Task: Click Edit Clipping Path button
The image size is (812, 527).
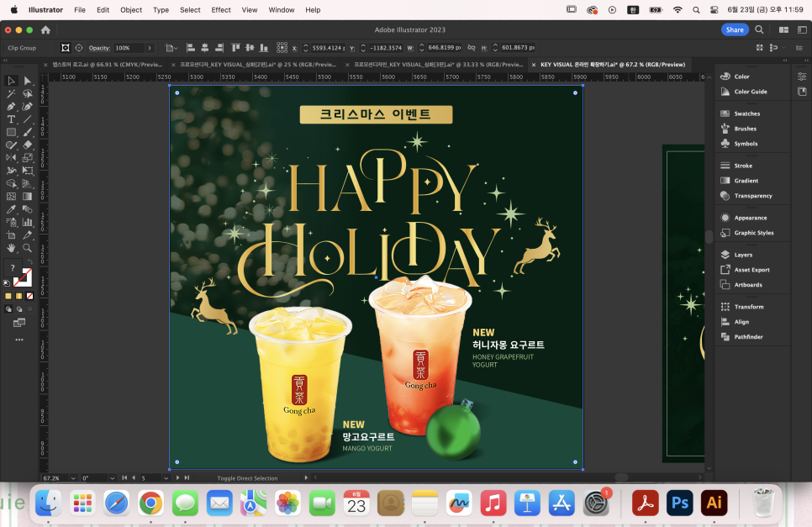Action: (x=66, y=48)
